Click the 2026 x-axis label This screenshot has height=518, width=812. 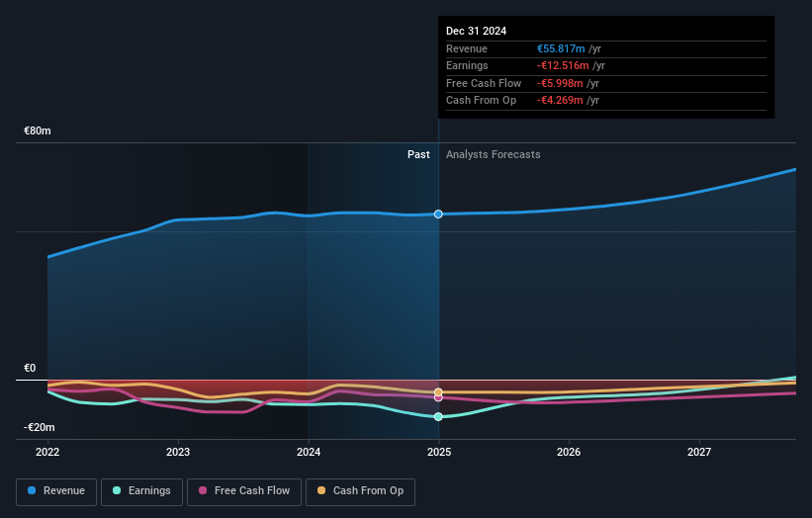(x=569, y=452)
